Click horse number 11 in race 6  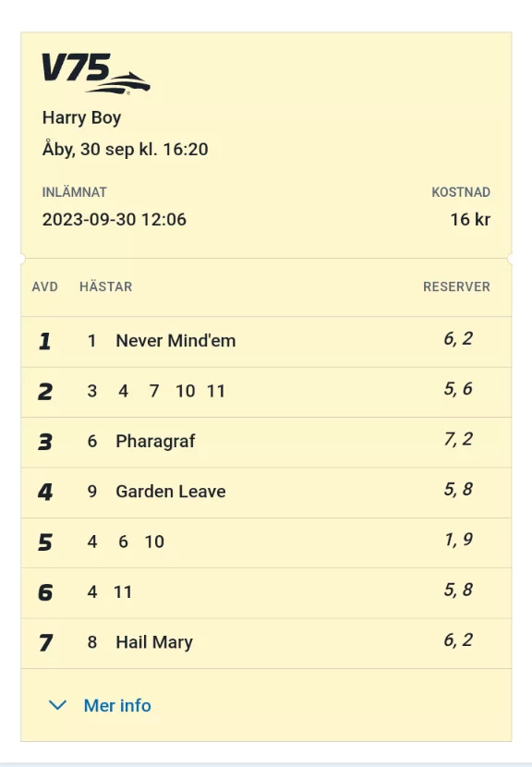[123, 591]
